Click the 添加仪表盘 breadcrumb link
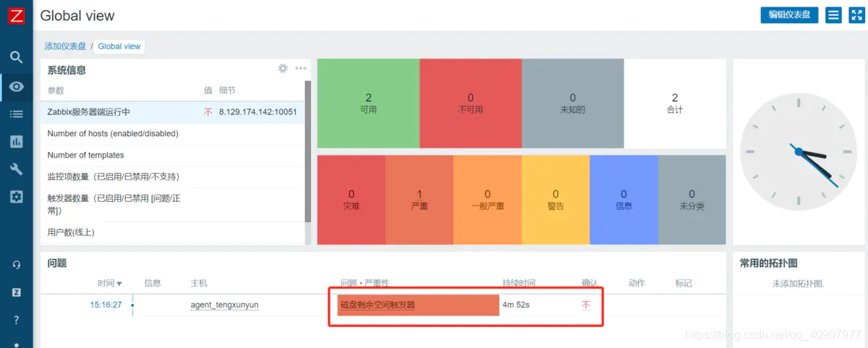Screen dimensions: 868x348 65,46
